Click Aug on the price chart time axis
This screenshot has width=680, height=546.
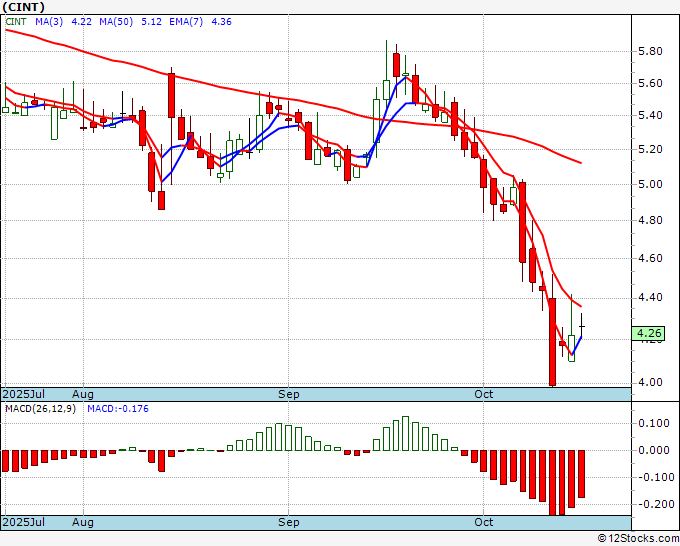tap(83, 395)
